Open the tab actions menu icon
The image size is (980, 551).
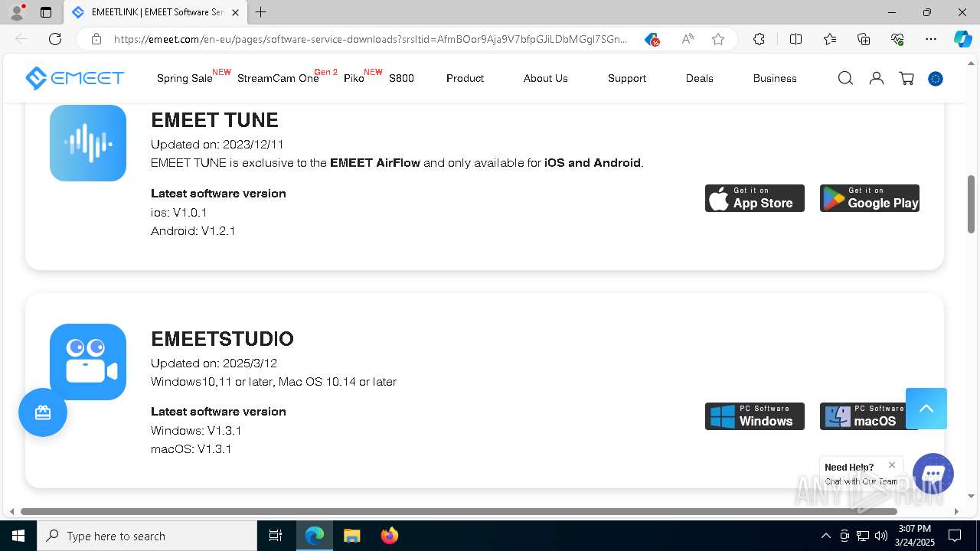click(46, 12)
